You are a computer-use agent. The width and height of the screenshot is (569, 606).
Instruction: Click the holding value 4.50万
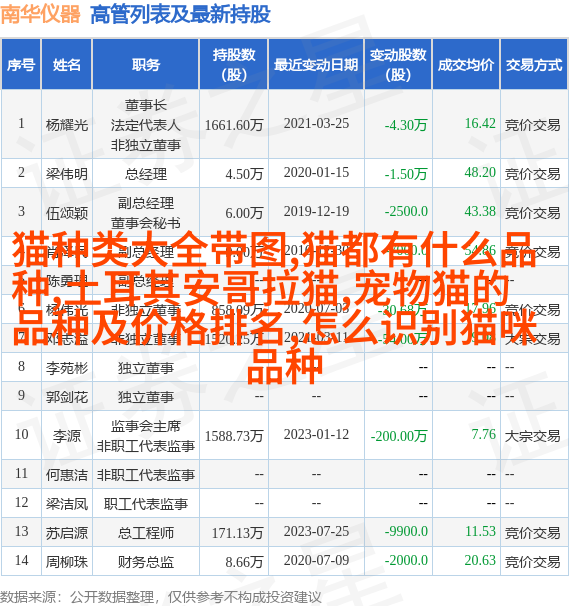[x=244, y=174]
